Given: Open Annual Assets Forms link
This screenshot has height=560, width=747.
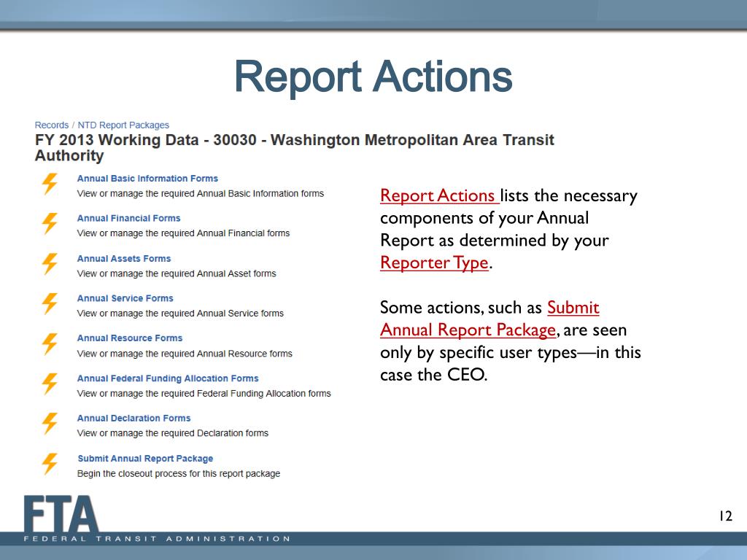Looking at the screenshot, I should click(124, 259).
